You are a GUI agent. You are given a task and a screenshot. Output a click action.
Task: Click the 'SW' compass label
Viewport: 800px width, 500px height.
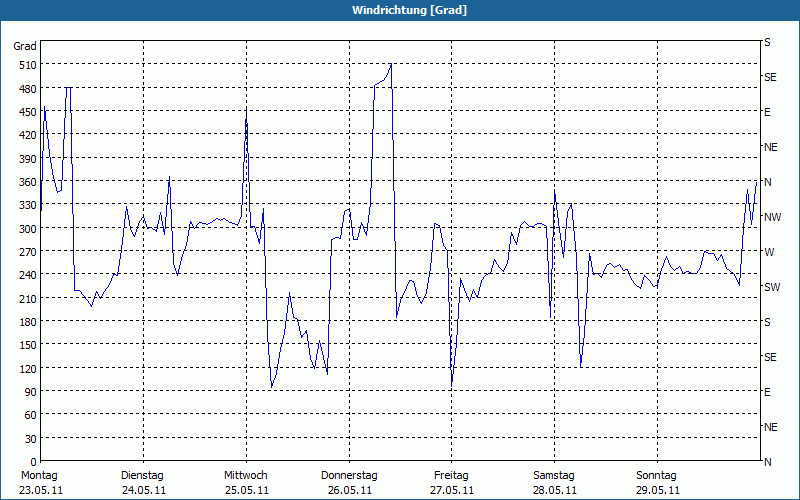click(x=772, y=287)
